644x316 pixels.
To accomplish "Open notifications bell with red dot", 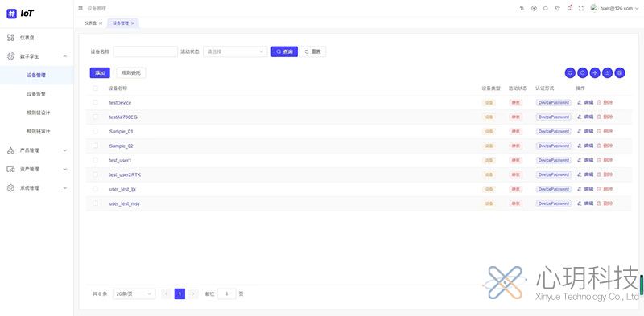I will 569,8.
